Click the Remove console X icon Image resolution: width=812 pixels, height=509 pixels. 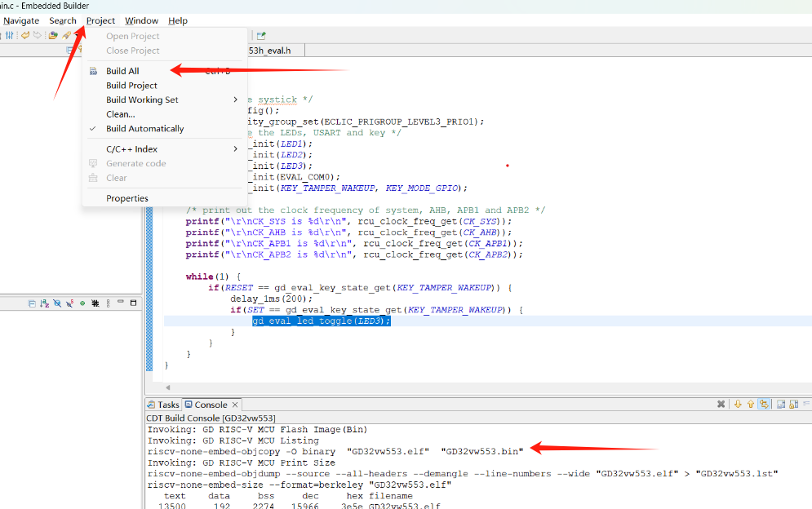pos(721,405)
